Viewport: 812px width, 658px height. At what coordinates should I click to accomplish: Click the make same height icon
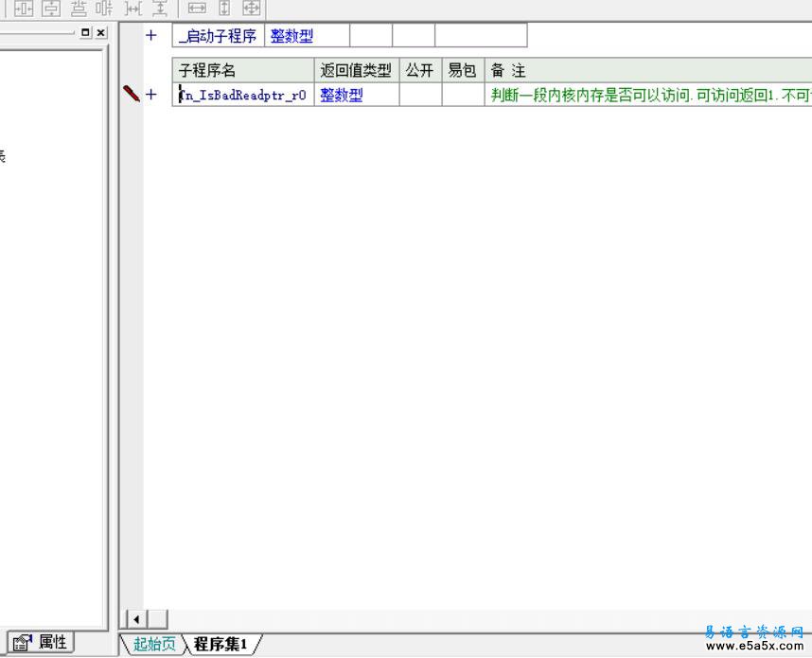click(224, 9)
